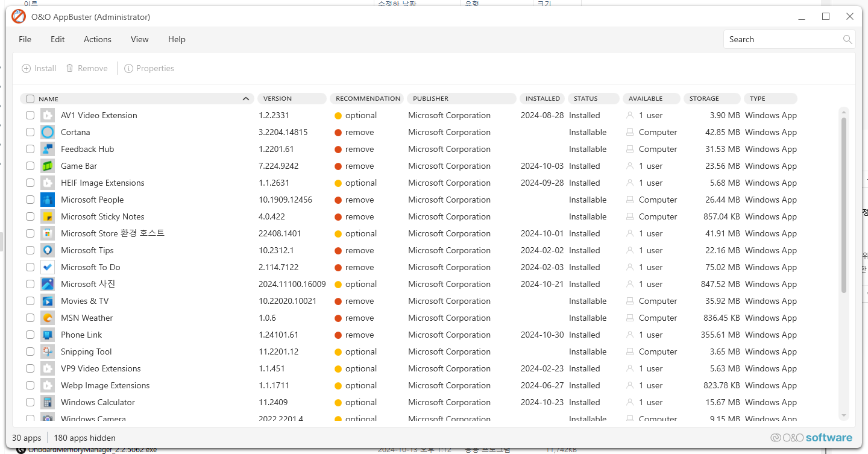868x454 pixels.
Task: Check the Game Bar checkbox
Action: (x=30, y=166)
